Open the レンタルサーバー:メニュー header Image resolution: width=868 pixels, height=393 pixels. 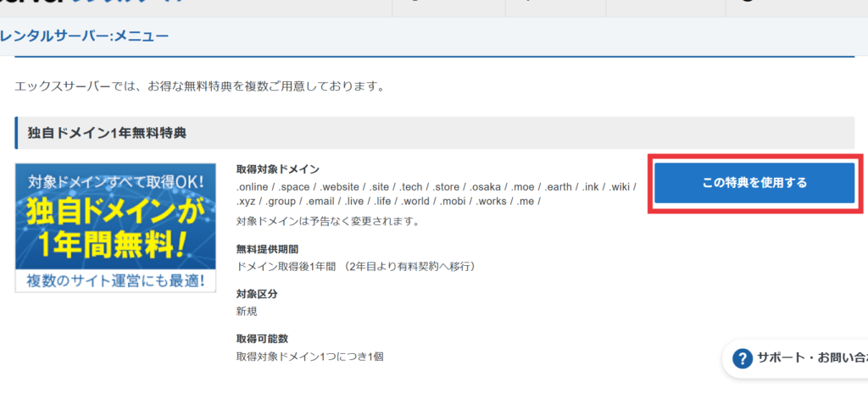pyautogui.click(x=84, y=36)
